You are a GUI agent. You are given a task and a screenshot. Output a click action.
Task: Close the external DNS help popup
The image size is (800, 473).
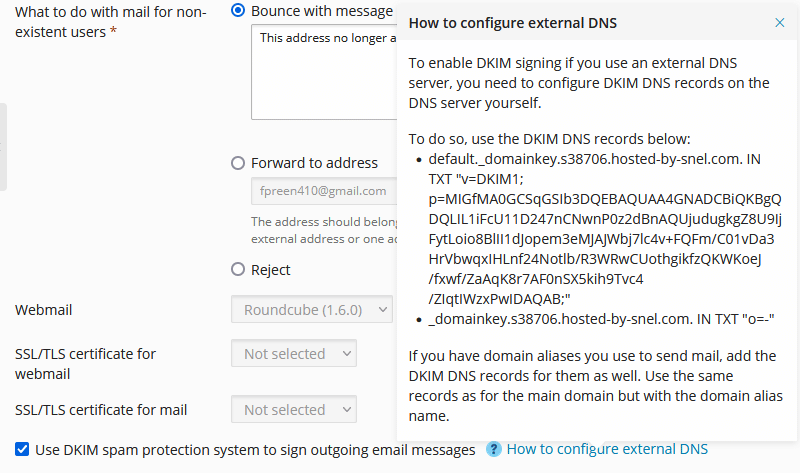click(779, 22)
